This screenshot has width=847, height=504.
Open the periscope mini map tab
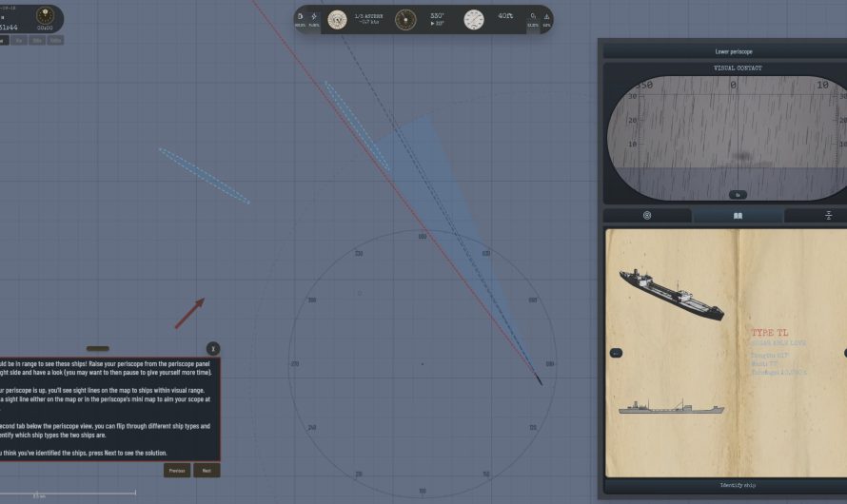646,215
